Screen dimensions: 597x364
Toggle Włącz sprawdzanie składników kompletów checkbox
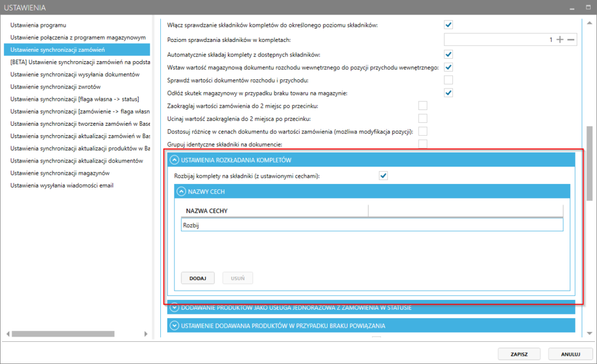click(x=448, y=25)
